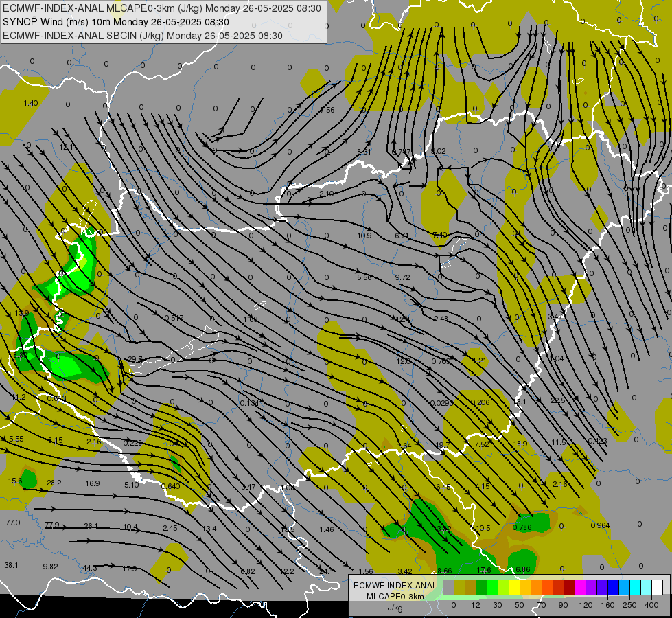The height and width of the screenshot is (618, 672).
Task: Click the map value 8.85
Action: coord(20,355)
